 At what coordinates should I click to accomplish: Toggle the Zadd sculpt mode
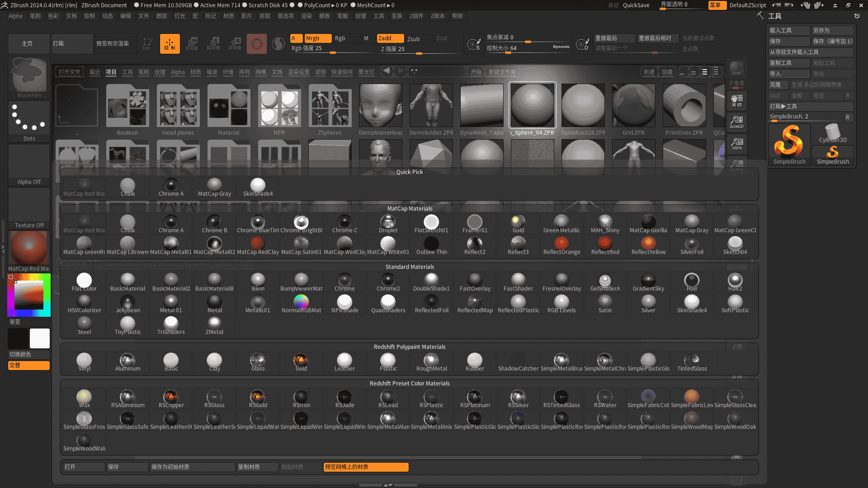pos(390,38)
